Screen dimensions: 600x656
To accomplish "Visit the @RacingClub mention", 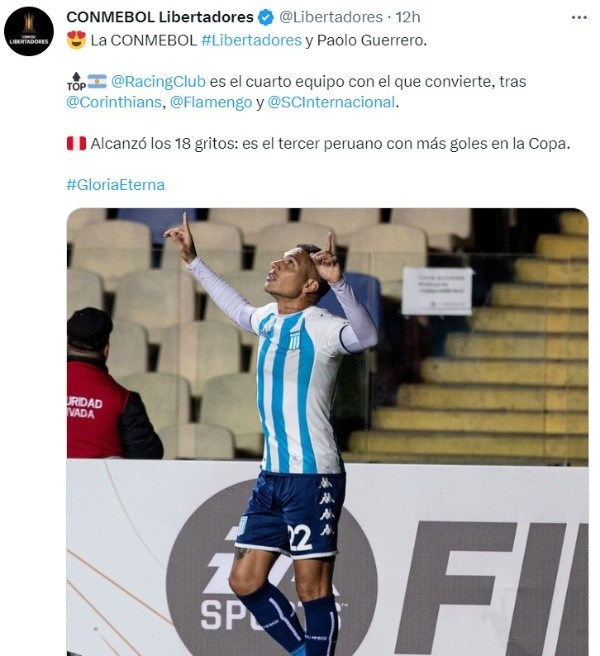I will pyautogui.click(x=158, y=81).
